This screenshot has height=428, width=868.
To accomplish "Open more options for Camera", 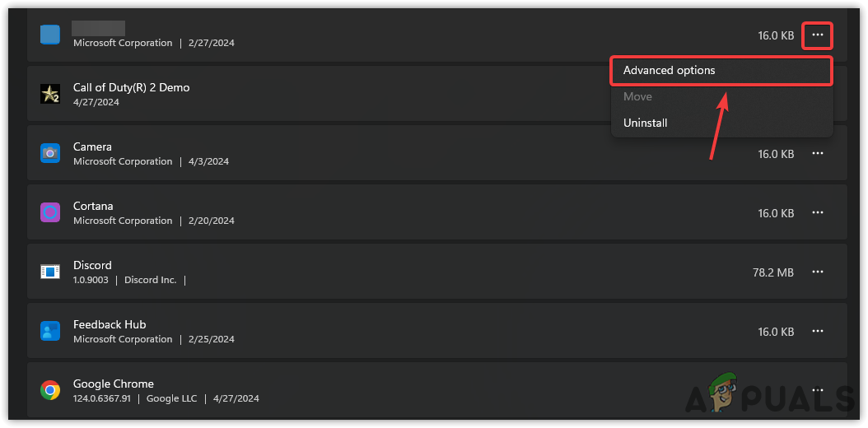I will click(818, 153).
